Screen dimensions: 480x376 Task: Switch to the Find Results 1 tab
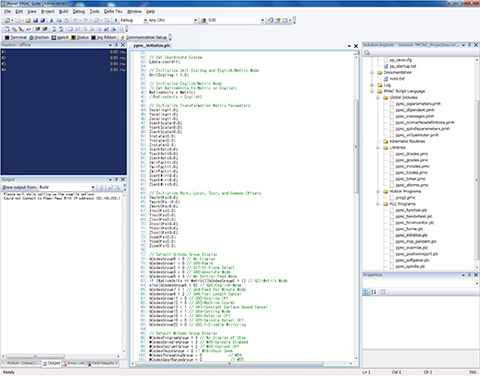pyautogui.click(x=102, y=363)
